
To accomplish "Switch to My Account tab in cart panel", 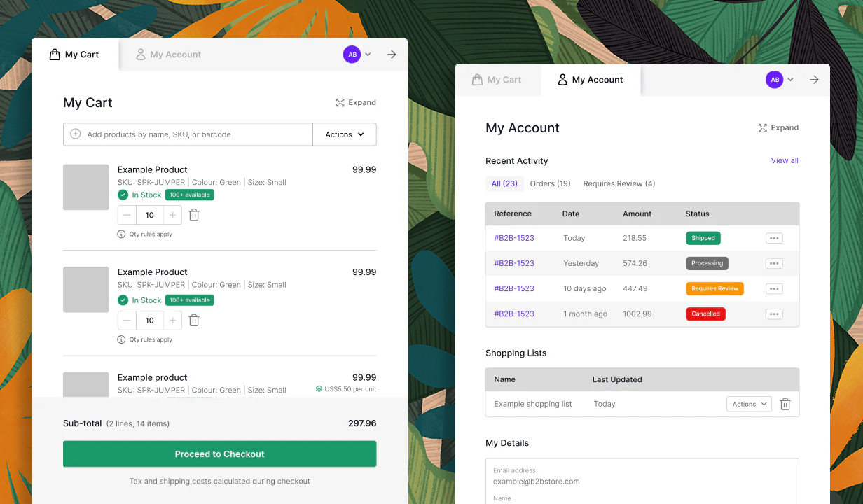I will pos(168,55).
